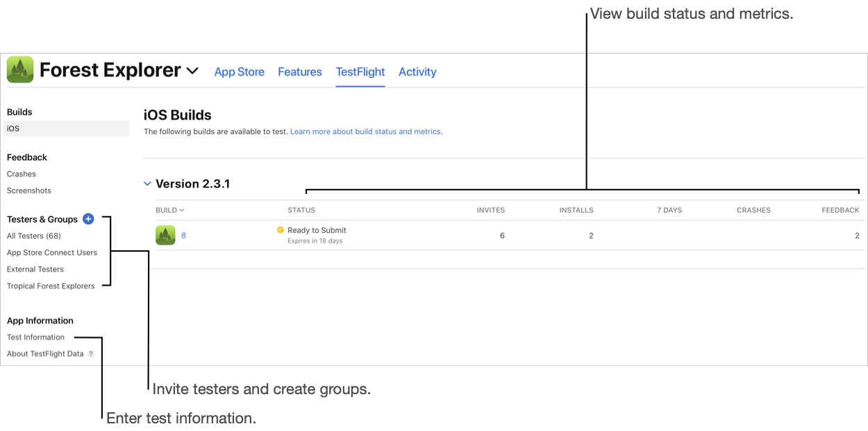This screenshot has width=868, height=431.
Task: View Screenshots feedback in sidebar
Action: coord(29,190)
